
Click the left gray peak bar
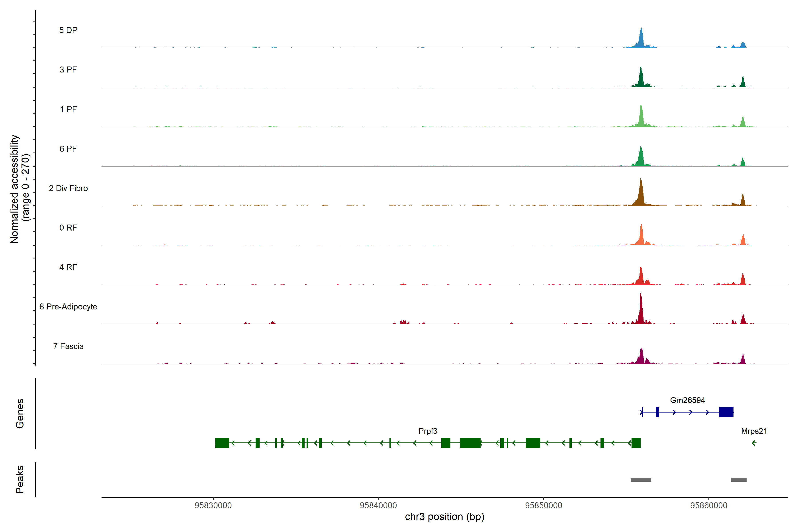tap(641, 480)
